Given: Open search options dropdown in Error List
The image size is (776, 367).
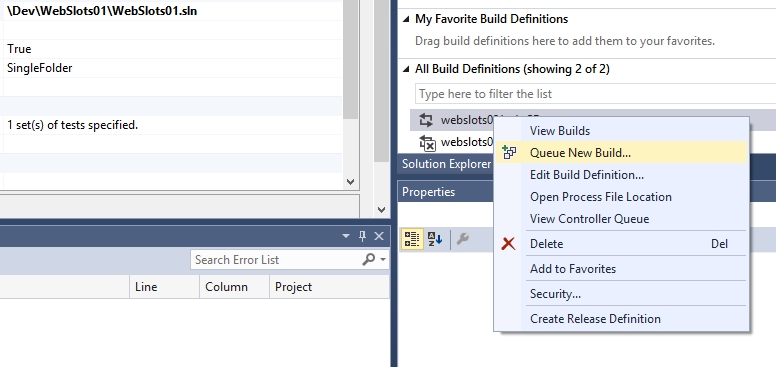Looking at the screenshot, I should [x=383, y=259].
